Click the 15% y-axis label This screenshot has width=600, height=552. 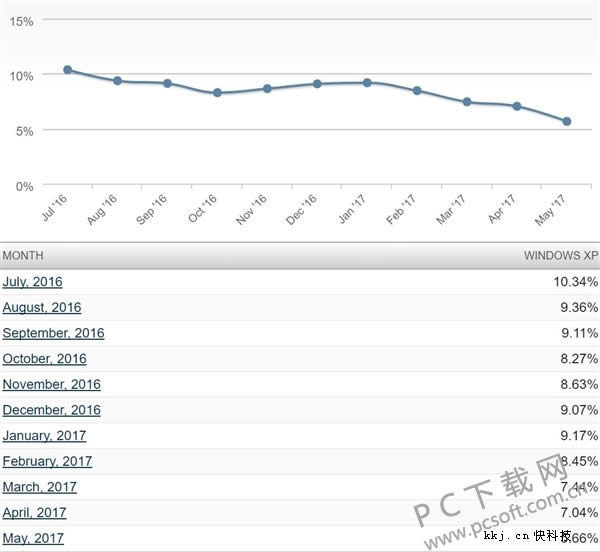point(22,21)
